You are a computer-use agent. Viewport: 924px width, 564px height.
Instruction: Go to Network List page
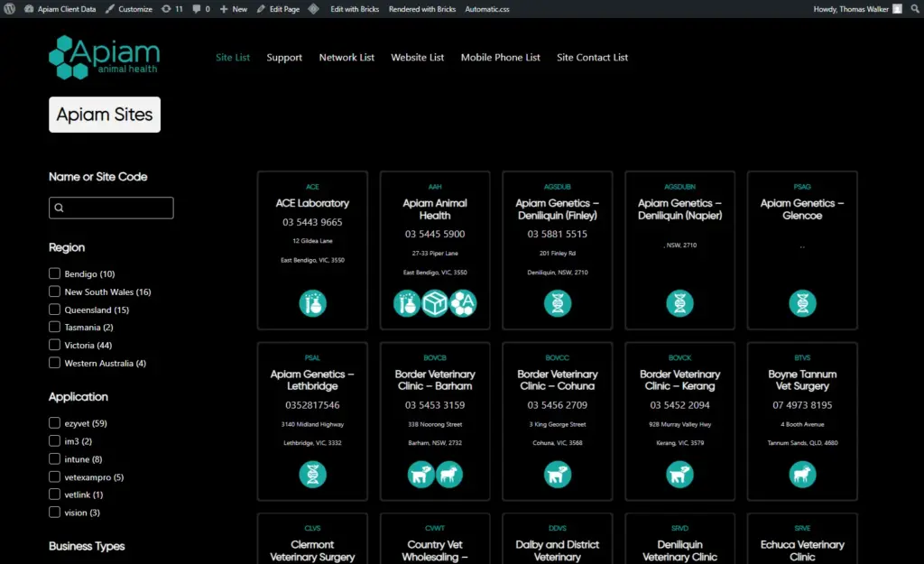coord(346,57)
